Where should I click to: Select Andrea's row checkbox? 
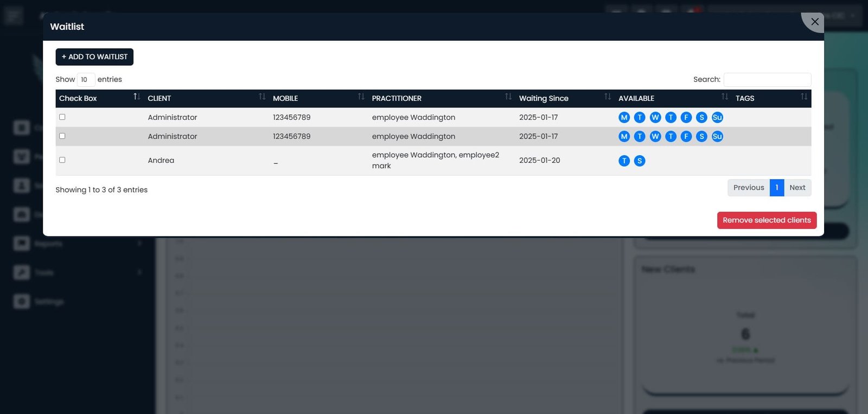coord(62,160)
